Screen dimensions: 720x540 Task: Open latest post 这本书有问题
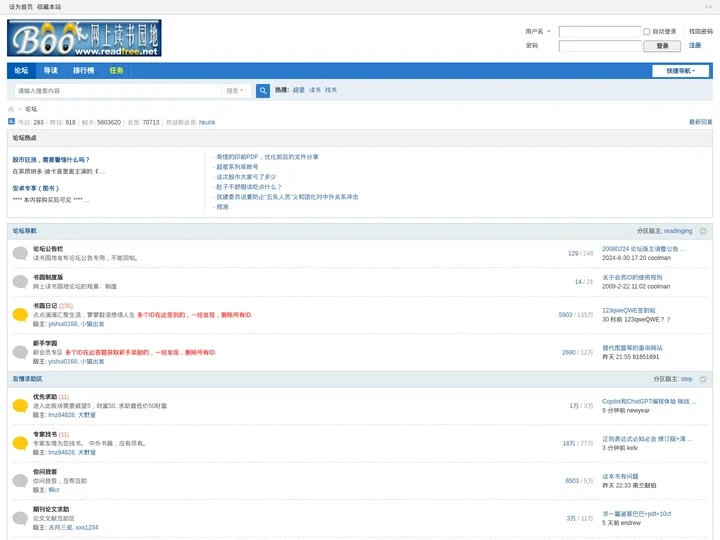[x=620, y=477]
